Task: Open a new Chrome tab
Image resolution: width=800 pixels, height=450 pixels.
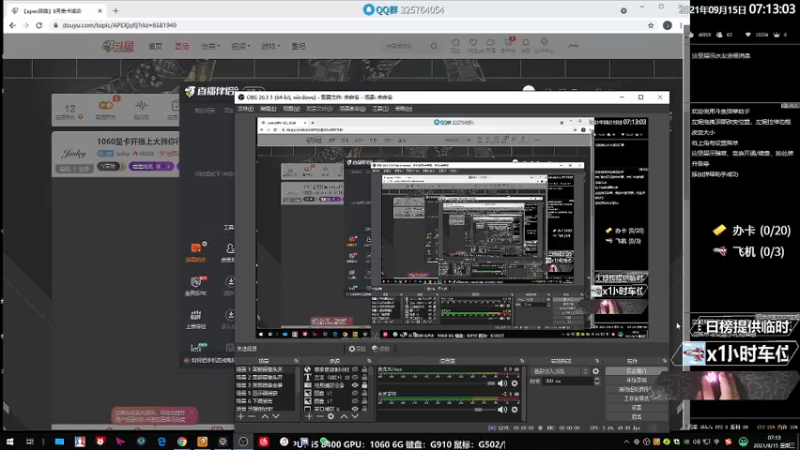Action: 116,10
